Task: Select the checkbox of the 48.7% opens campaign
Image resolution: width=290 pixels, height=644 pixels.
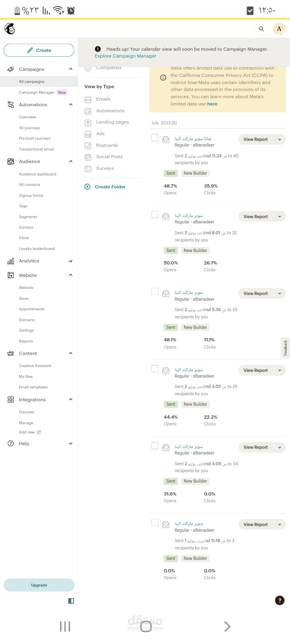Action: pos(155,138)
